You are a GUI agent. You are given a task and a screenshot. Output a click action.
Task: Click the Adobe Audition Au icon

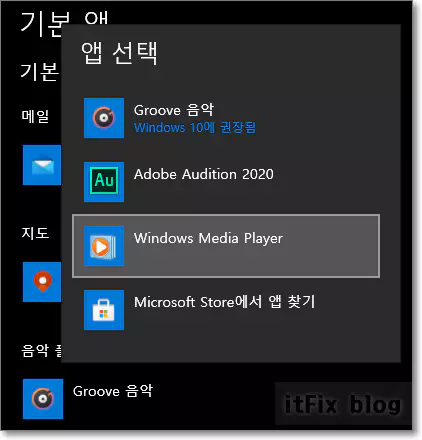click(x=104, y=182)
